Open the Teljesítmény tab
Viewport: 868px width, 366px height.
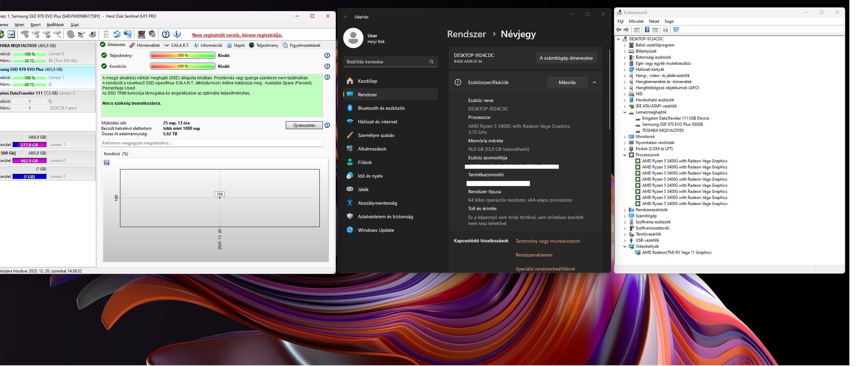pos(264,45)
